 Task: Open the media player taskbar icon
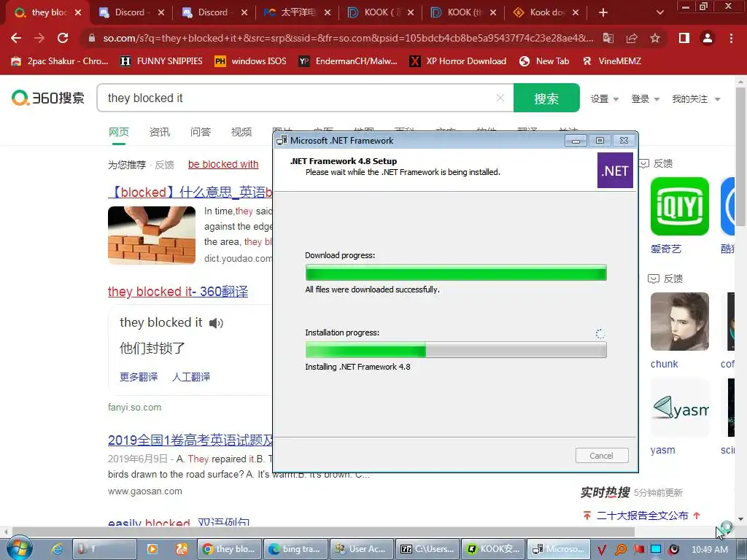click(152, 549)
